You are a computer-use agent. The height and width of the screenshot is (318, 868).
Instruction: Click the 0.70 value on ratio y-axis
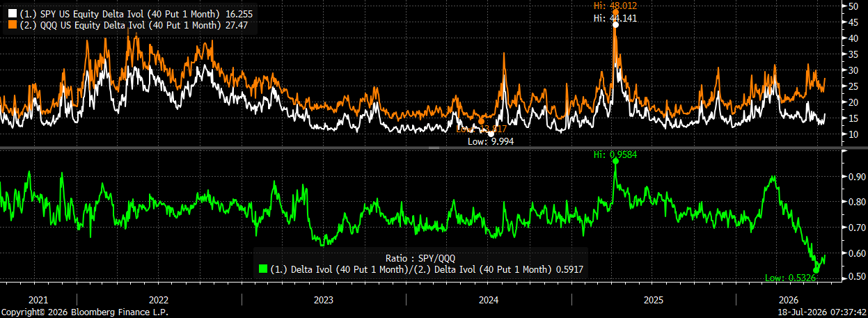tap(856, 228)
